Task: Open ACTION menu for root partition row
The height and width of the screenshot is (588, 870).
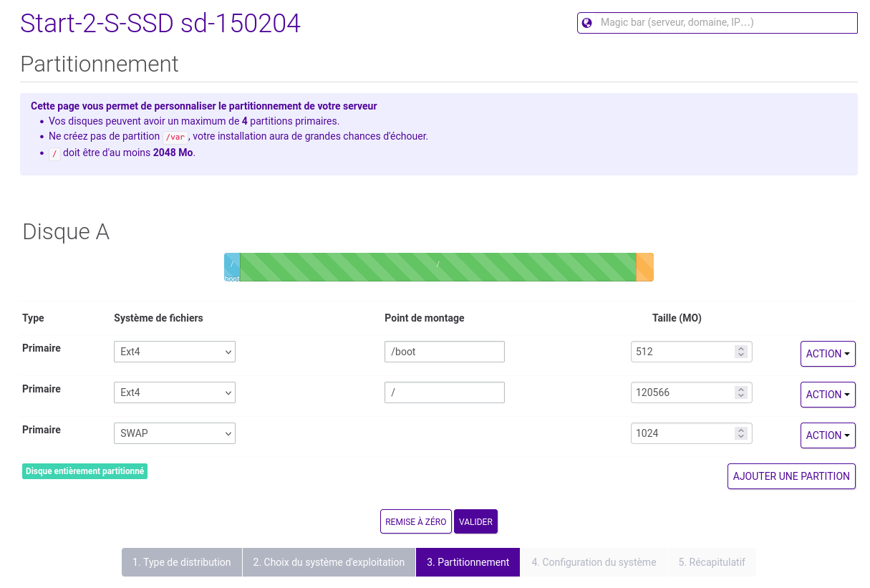Action: (828, 395)
